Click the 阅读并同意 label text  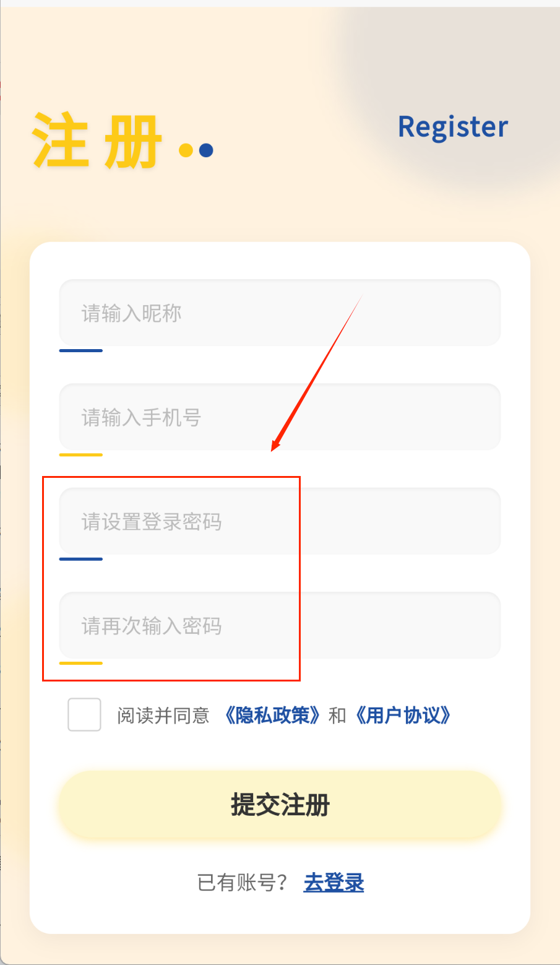click(163, 716)
